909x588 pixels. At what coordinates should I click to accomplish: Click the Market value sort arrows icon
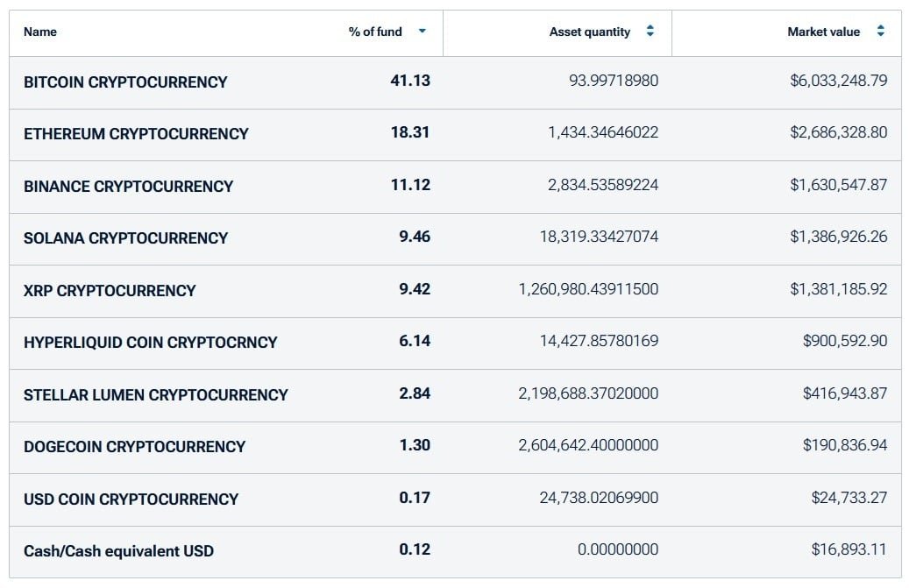click(x=880, y=32)
